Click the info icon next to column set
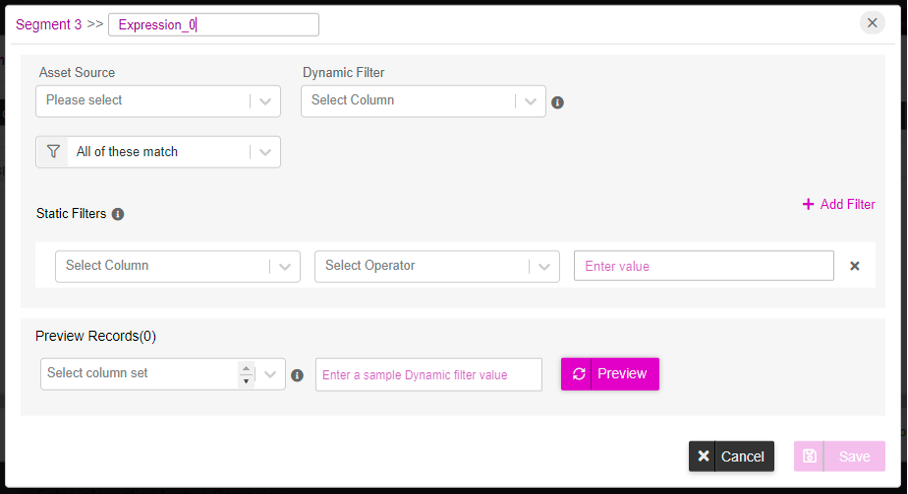This screenshot has width=908, height=494. coord(297,375)
